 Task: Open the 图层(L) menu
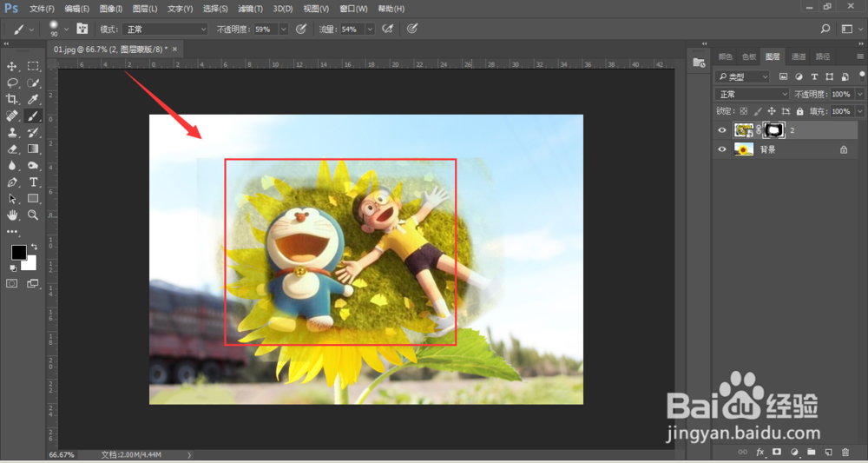[x=145, y=9]
